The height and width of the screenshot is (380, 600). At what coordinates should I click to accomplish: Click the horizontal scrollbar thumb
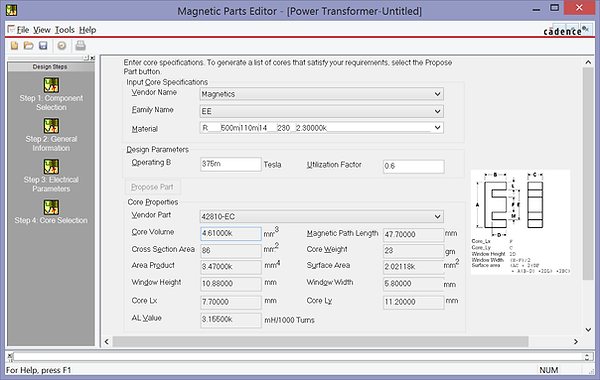[320, 342]
